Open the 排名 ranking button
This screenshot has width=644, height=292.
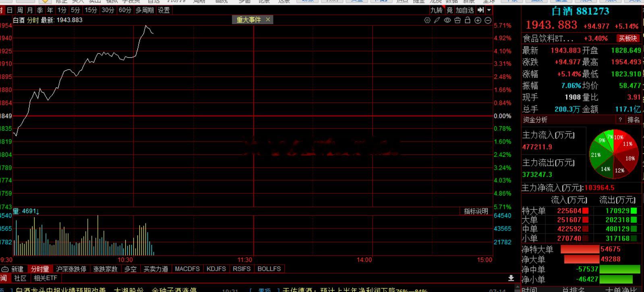634,120
